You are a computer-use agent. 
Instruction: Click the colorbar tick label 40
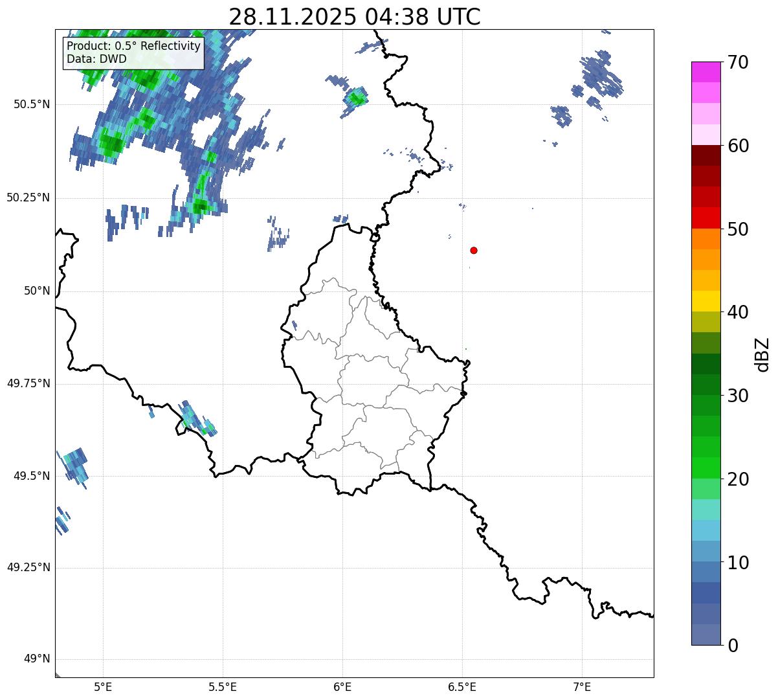[x=738, y=312]
